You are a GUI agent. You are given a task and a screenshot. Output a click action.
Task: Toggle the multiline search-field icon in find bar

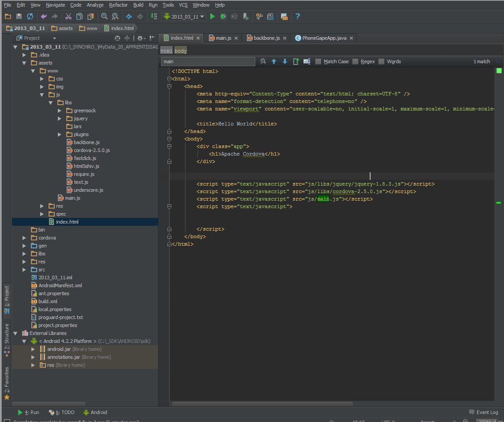(x=307, y=61)
